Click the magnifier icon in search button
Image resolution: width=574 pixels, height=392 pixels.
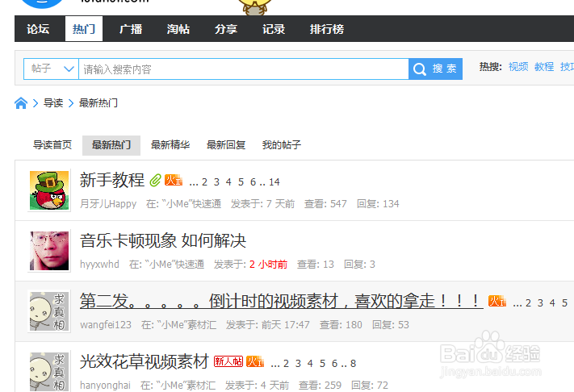(x=419, y=69)
